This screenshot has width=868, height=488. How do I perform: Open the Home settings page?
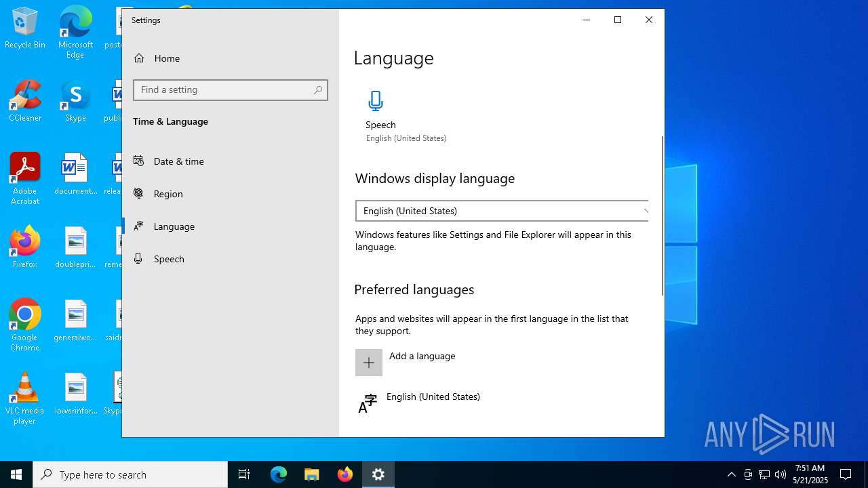pyautogui.click(x=231, y=58)
